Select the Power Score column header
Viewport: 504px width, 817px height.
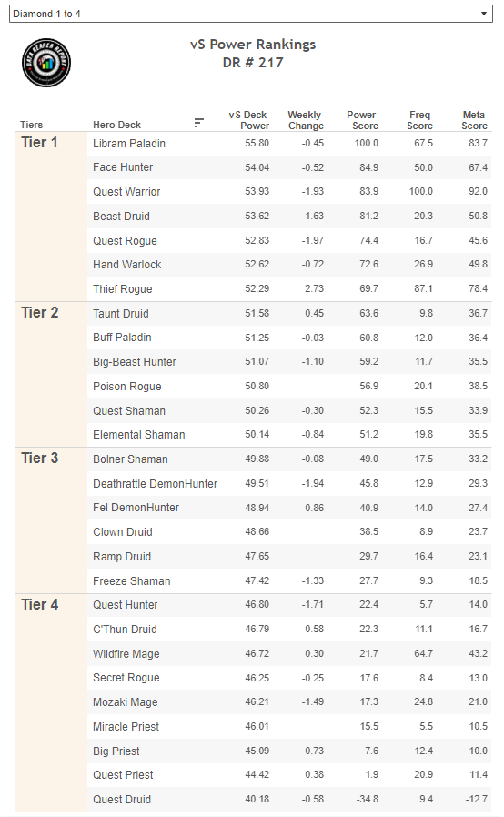pyautogui.click(x=362, y=120)
